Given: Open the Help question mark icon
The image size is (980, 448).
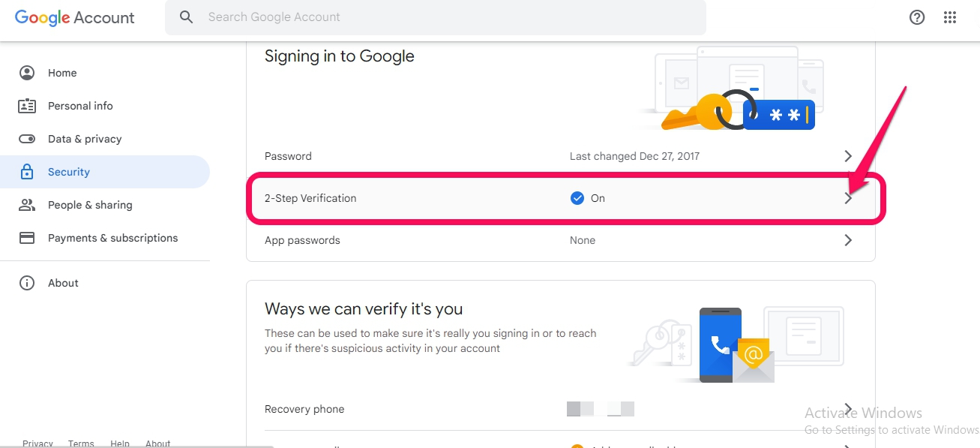Looking at the screenshot, I should [917, 17].
